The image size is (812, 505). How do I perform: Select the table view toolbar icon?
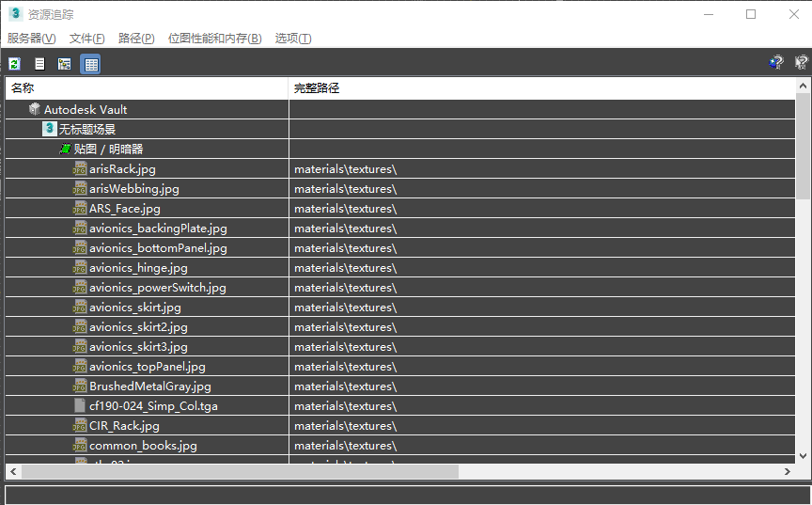90,64
